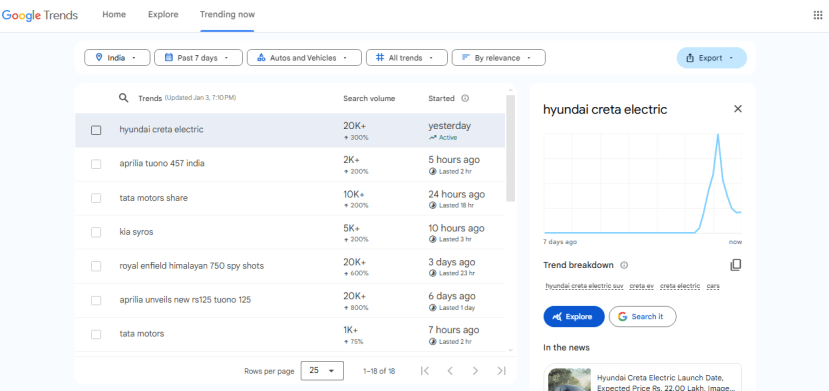This screenshot has width=829, height=391.
Task: Click the news article thumbnail image
Action: click(x=569, y=379)
